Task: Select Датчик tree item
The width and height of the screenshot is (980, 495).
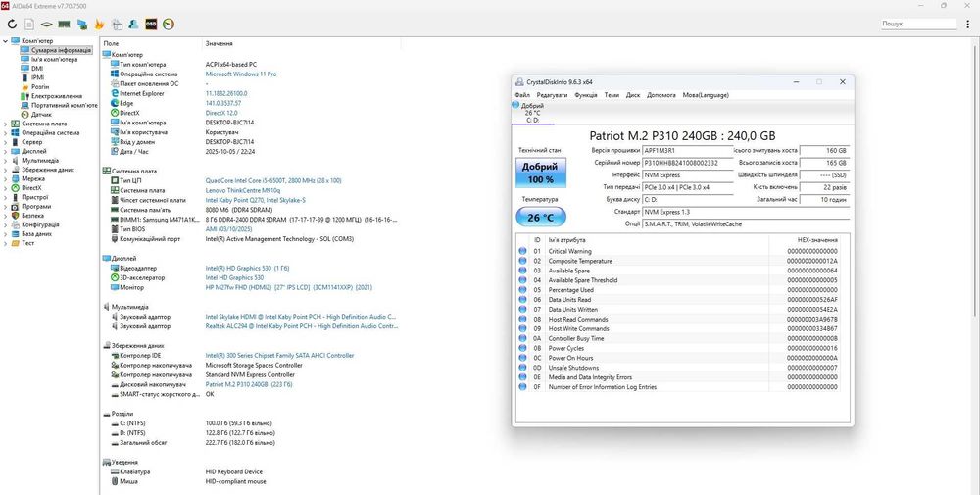Action: click(41, 115)
